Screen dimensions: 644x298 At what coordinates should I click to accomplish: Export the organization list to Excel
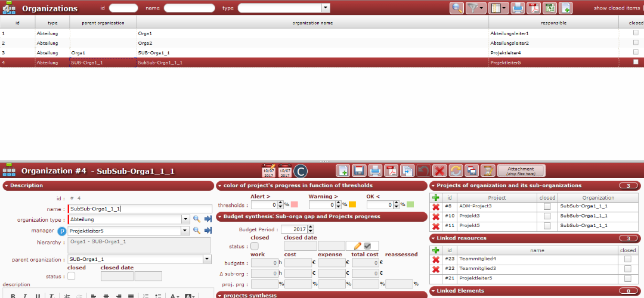549,8
